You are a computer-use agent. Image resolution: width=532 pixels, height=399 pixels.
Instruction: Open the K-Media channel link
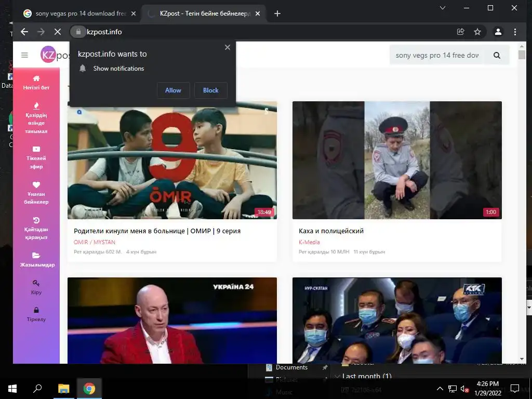click(309, 242)
